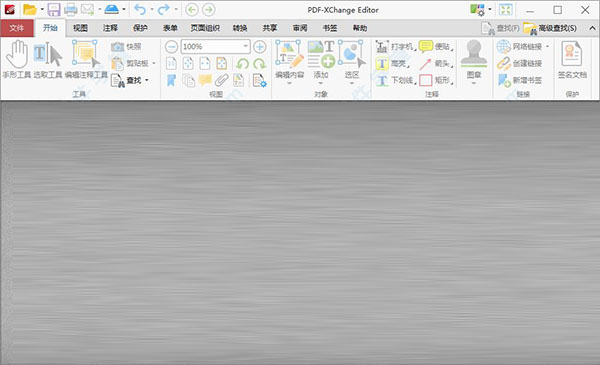The height and width of the screenshot is (365, 600).
Task: Open Advanced Search (高级查找)
Action: point(550,28)
